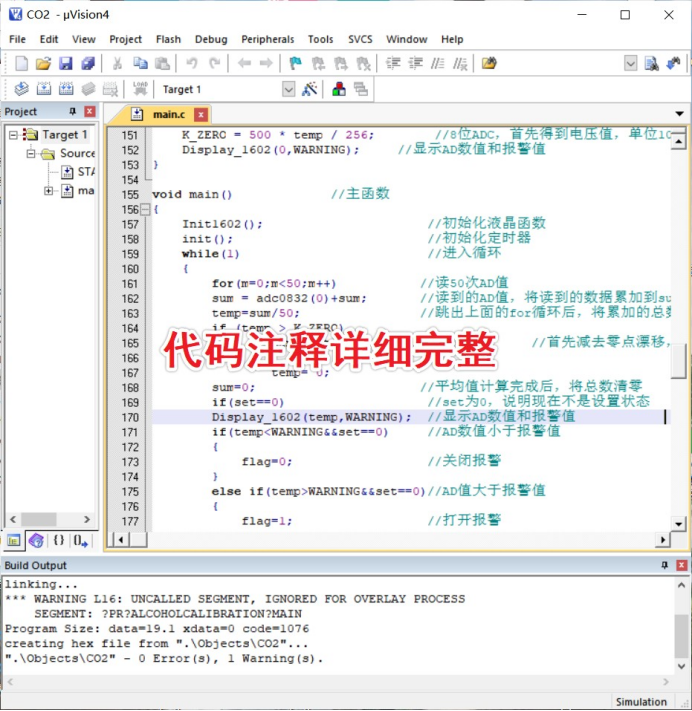Open the find text dropdown in toolbar

click(x=630, y=63)
